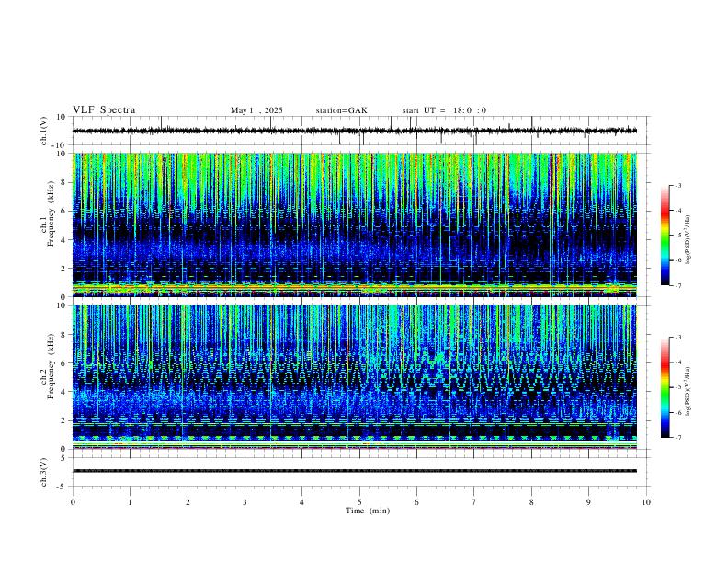Screen dimensions: 728x563
Task: Click the ch.1 spectrogram color scale bar
Action: tap(665, 236)
